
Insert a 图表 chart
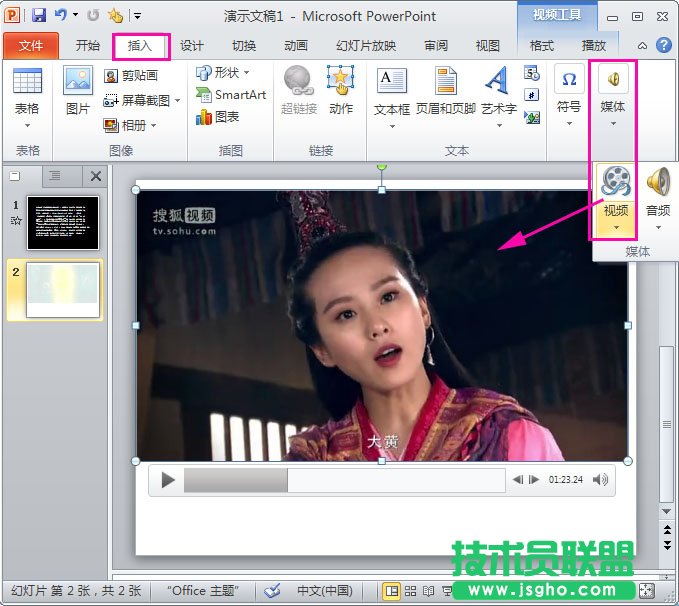pyautogui.click(x=217, y=117)
